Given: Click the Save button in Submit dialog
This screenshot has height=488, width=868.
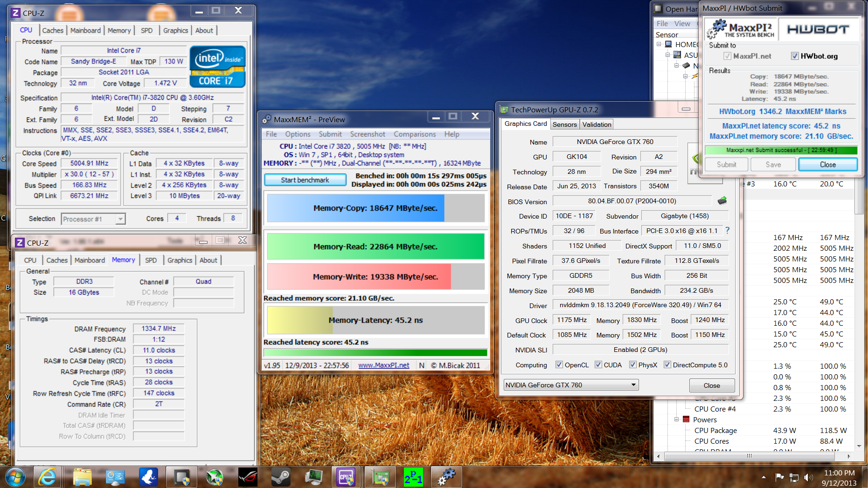Looking at the screenshot, I should click(x=773, y=165).
